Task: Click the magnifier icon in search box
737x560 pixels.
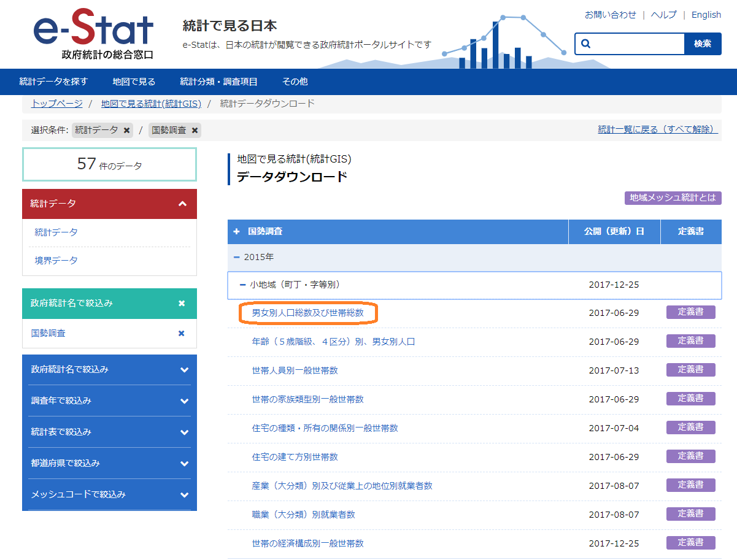Action: (x=585, y=44)
